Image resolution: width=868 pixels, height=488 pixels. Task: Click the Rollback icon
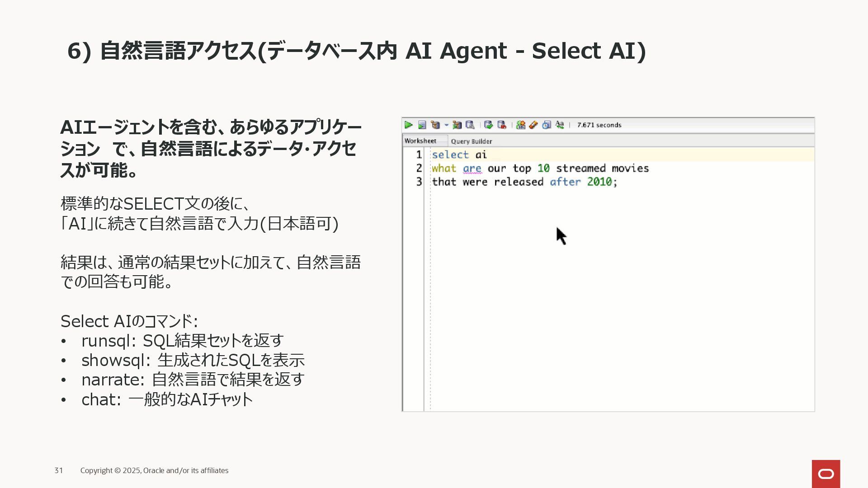click(501, 125)
